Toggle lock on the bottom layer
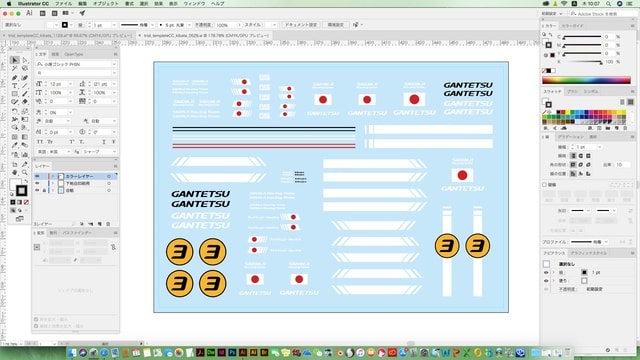 click(44, 190)
